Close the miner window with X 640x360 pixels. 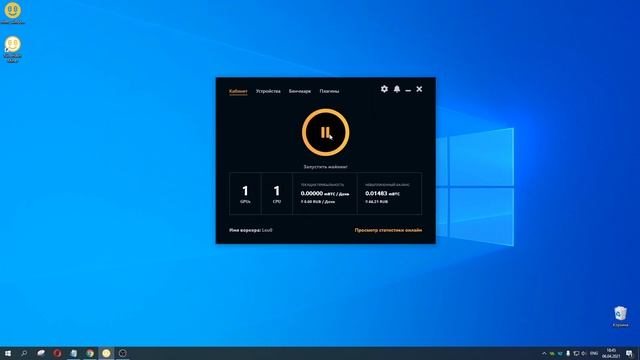(x=419, y=89)
